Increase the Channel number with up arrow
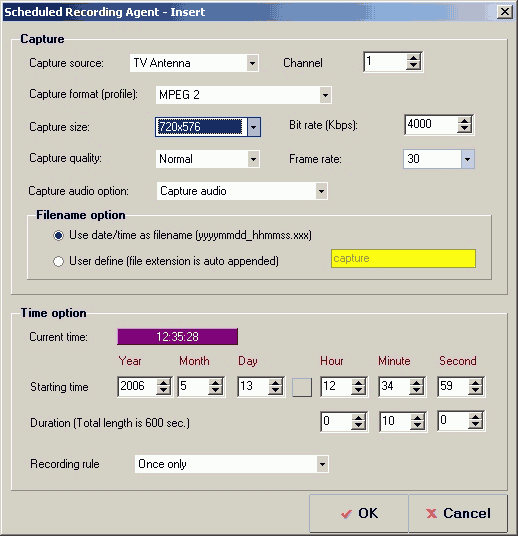This screenshot has width=518, height=536. point(413,58)
